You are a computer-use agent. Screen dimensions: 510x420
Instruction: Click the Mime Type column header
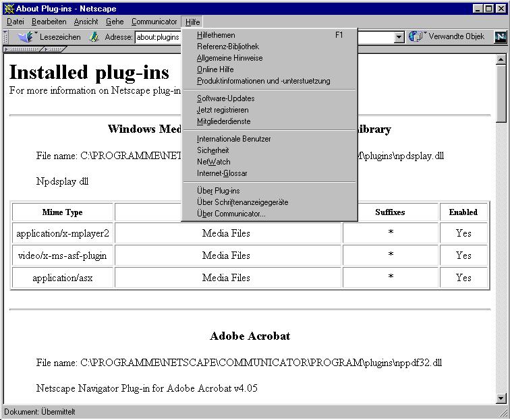(63, 212)
